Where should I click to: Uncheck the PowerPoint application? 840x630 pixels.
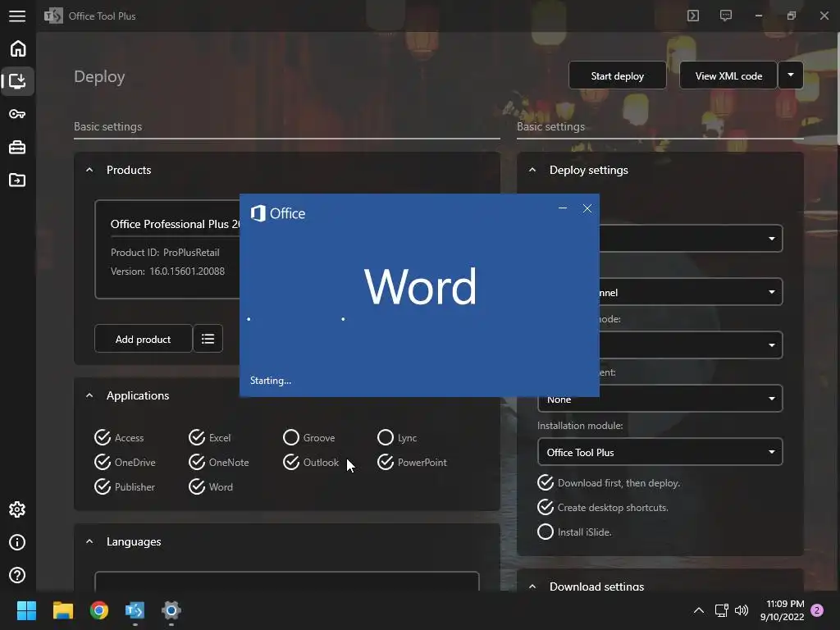tap(412, 463)
